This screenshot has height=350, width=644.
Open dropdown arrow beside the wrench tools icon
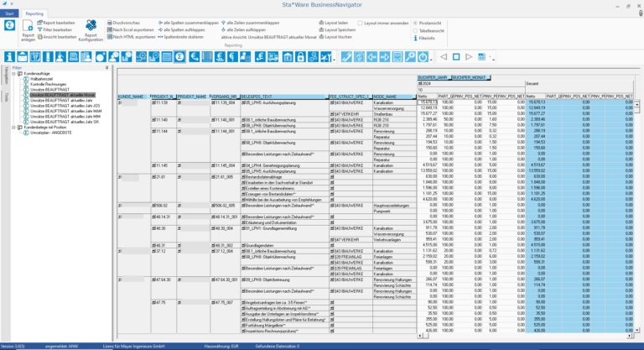pyautogui.click(x=334, y=60)
